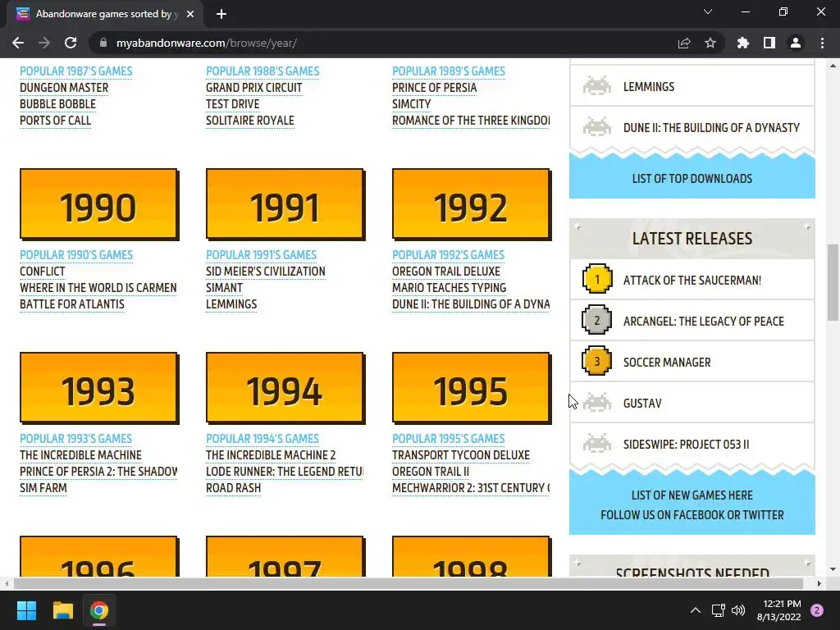840x630 pixels.
Task: Open the browser side panel
Action: [x=769, y=43]
